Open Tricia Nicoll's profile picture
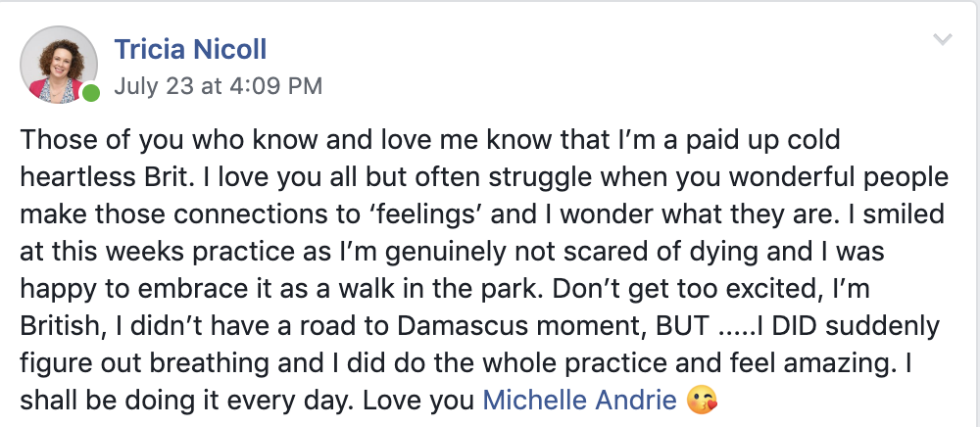 click(x=59, y=64)
